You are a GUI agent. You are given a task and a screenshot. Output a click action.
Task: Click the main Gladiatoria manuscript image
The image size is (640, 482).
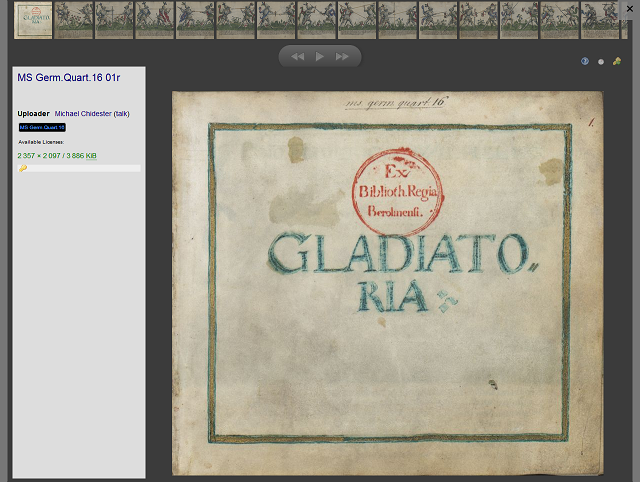point(388,283)
